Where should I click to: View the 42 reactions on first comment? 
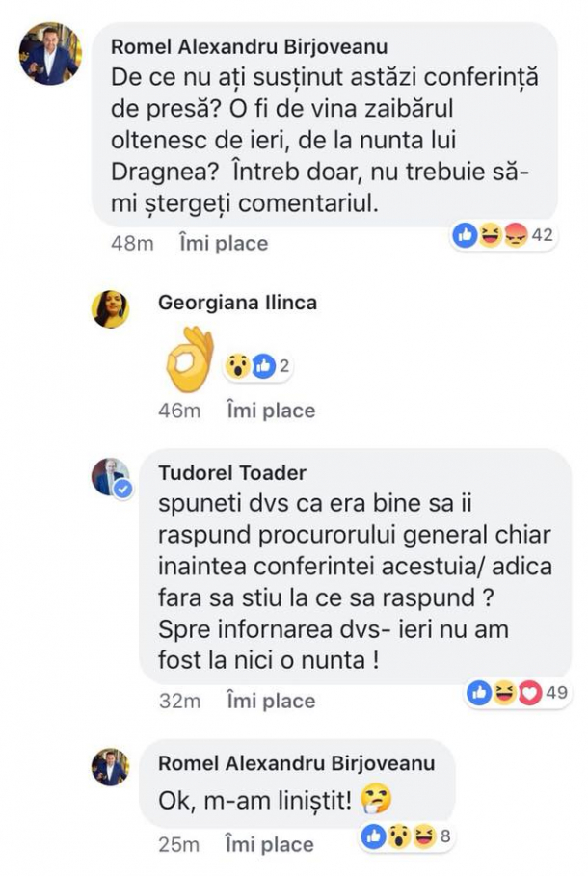[504, 236]
